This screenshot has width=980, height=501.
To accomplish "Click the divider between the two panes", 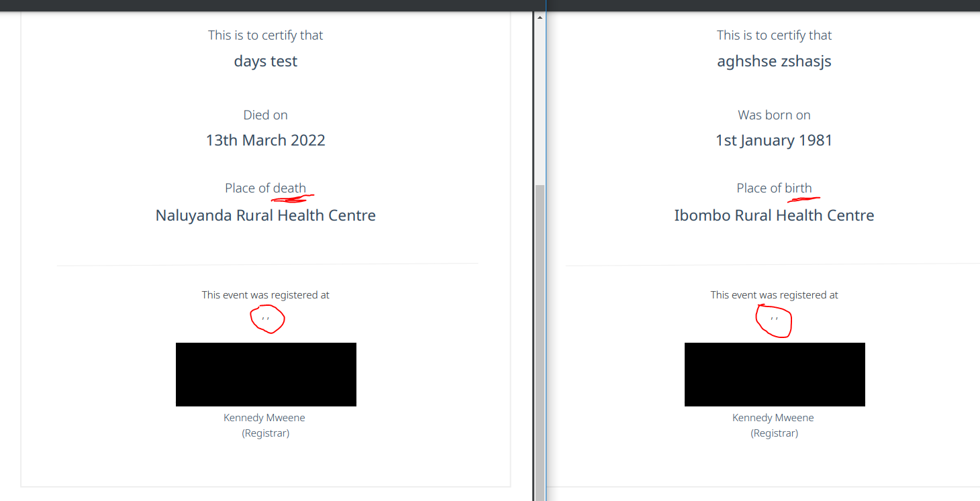I will tap(546, 255).
